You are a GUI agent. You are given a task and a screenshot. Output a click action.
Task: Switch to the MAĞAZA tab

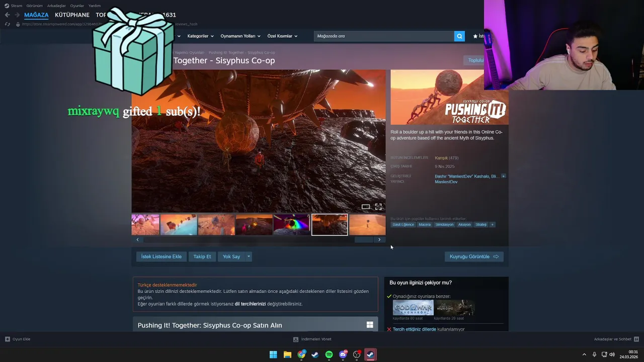(36, 15)
